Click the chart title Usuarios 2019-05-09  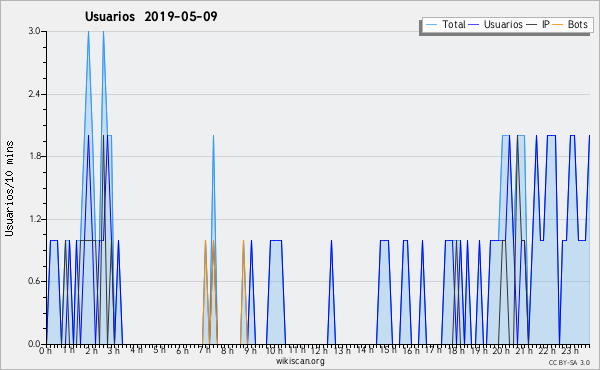pyautogui.click(x=151, y=16)
